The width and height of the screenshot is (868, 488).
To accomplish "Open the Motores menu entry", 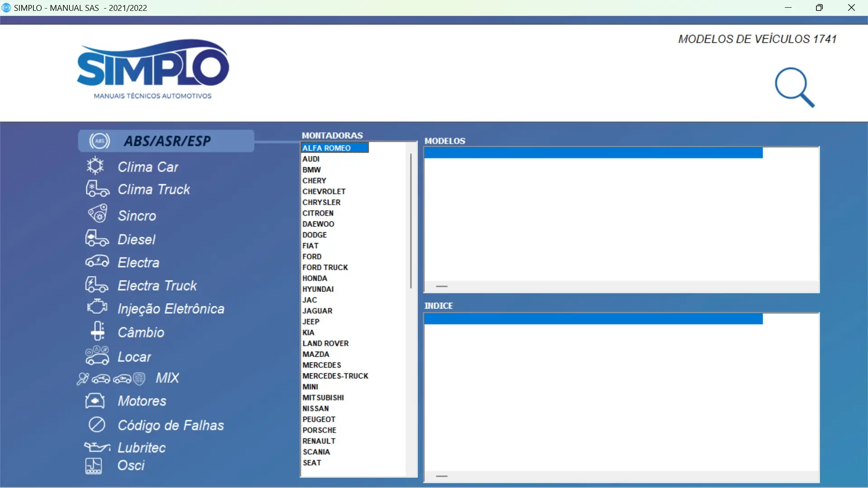I will [142, 401].
